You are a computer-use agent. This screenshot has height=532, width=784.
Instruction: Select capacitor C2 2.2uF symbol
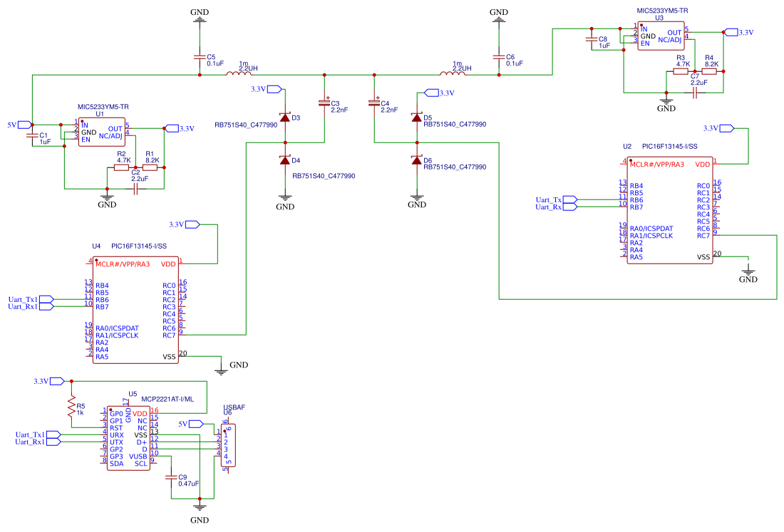point(135,189)
